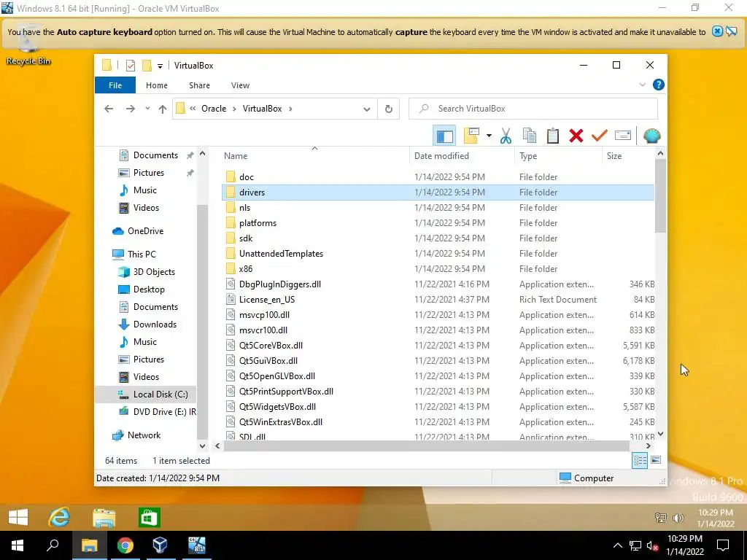Expand the address bar history dropdown

click(366, 109)
